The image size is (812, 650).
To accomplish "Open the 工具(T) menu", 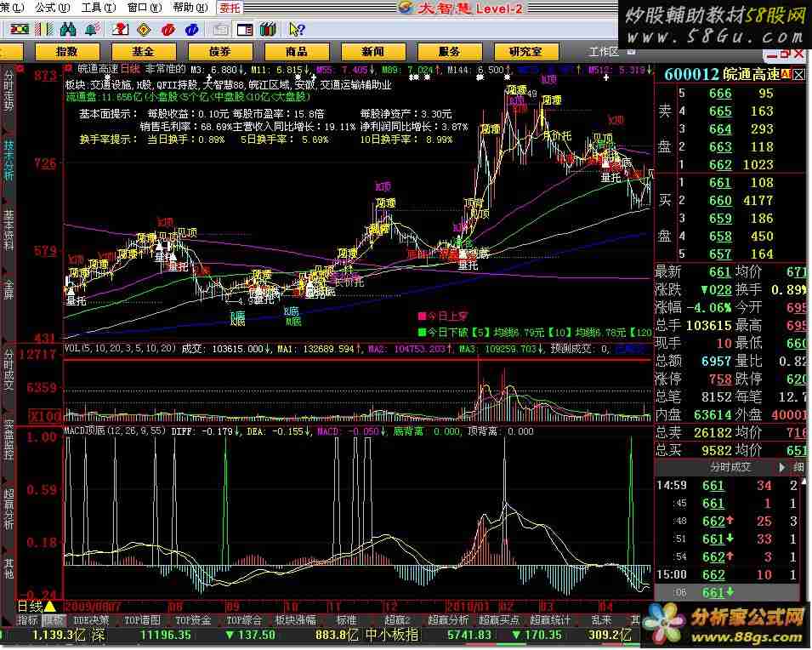I will click(x=99, y=8).
